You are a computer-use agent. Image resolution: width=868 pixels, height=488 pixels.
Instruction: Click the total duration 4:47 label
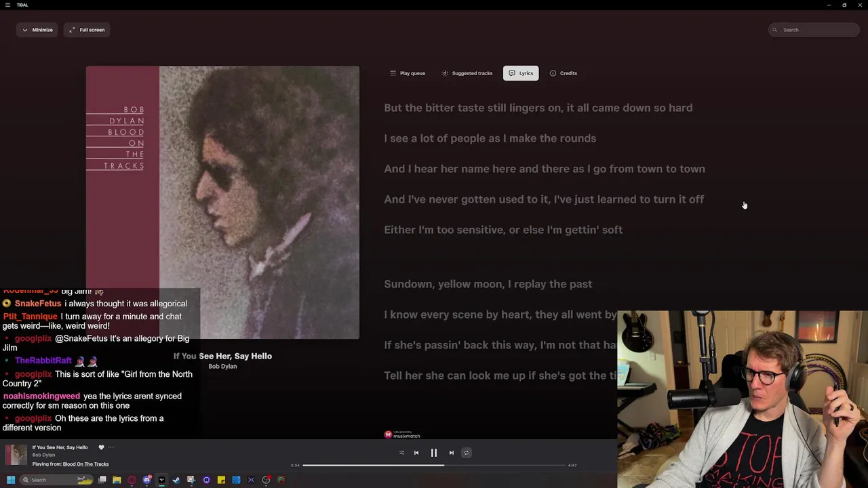click(x=572, y=466)
